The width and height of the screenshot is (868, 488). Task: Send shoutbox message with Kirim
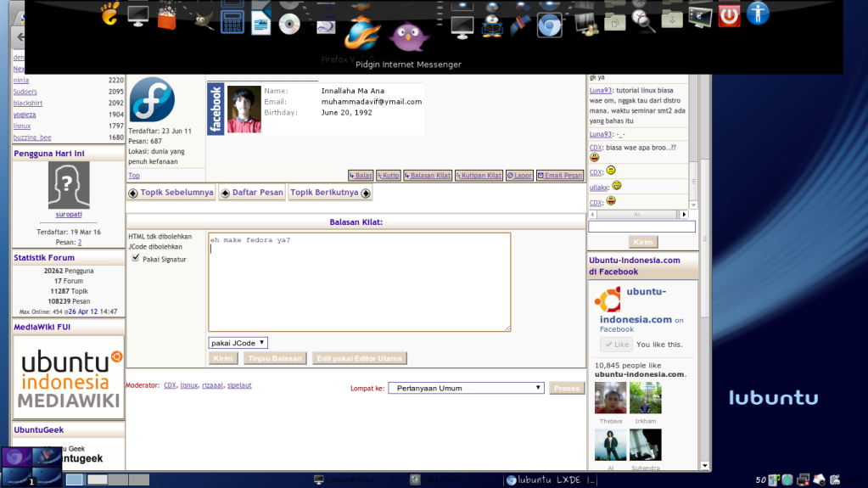click(x=642, y=242)
